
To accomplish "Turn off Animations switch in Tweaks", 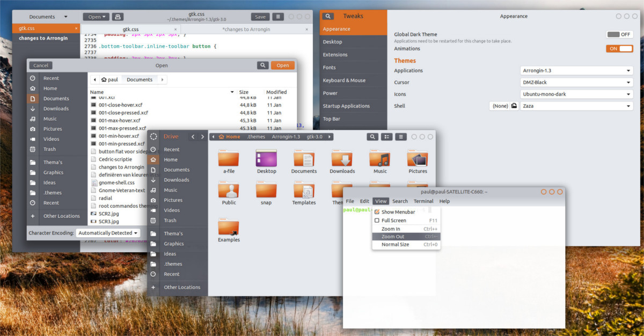I will point(619,48).
